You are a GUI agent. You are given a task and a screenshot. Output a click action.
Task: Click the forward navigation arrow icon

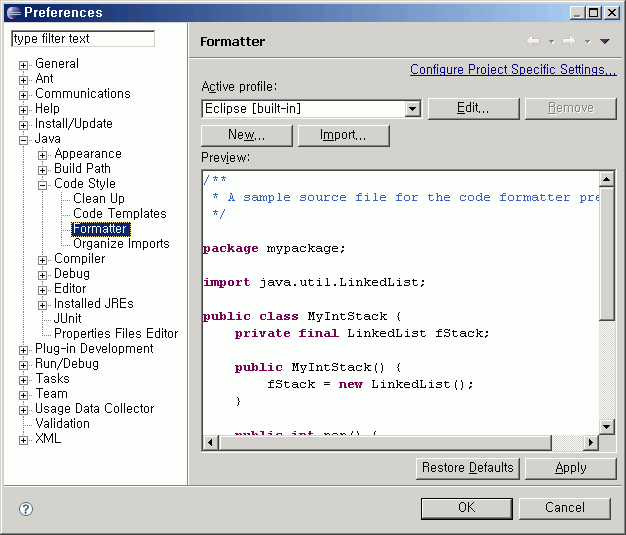click(568, 41)
